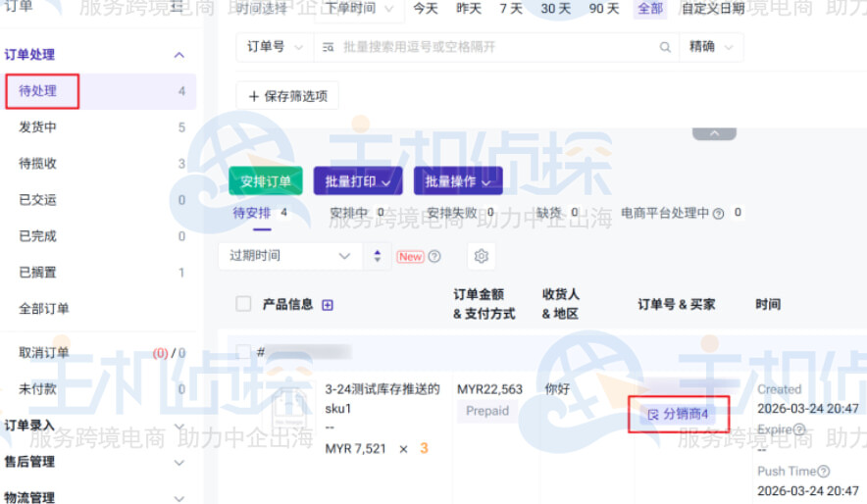Open the 精确 match mode dropdown
The image size is (867, 504).
point(710,47)
